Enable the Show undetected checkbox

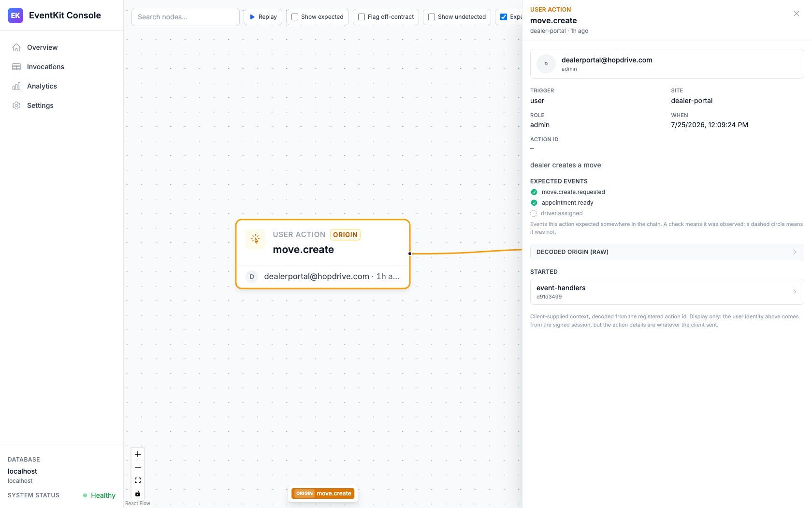432,17
